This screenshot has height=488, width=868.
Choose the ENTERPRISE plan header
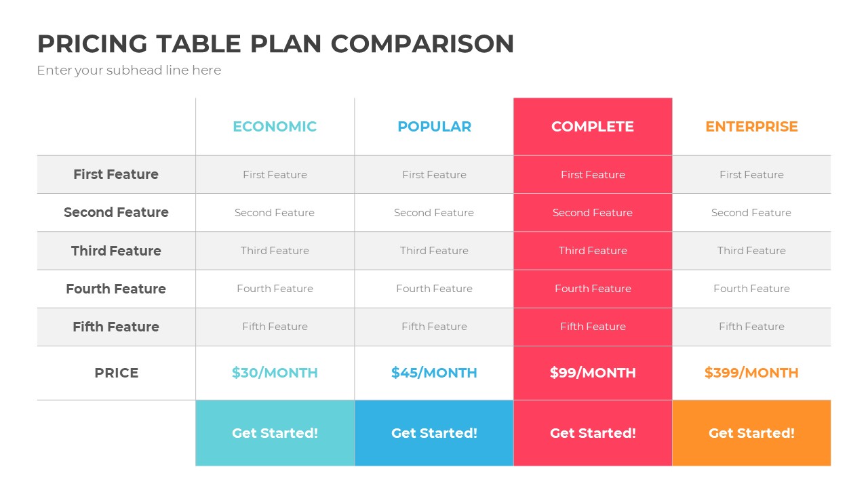751,127
